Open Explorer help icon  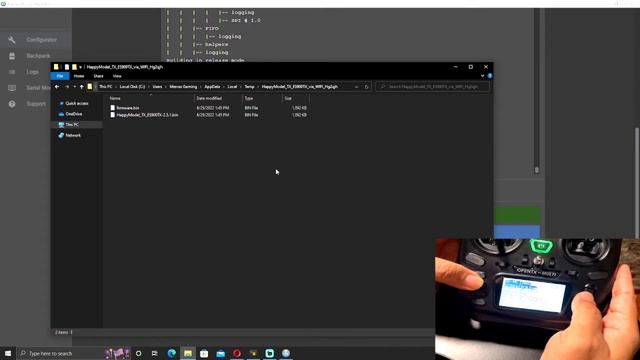[490, 76]
